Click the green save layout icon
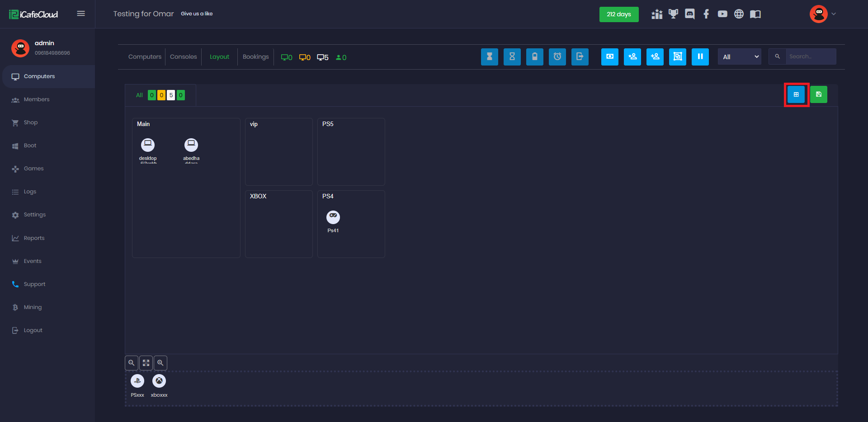 [818, 94]
